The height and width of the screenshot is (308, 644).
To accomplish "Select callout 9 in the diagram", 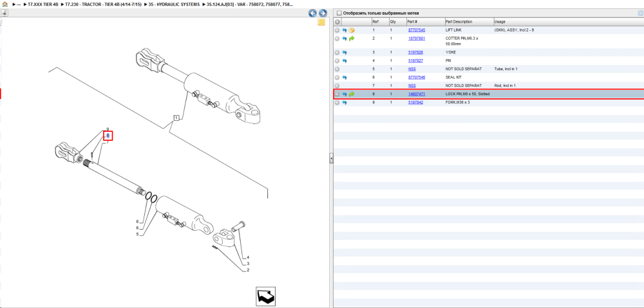I will pyautogui.click(x=108, y=129).
